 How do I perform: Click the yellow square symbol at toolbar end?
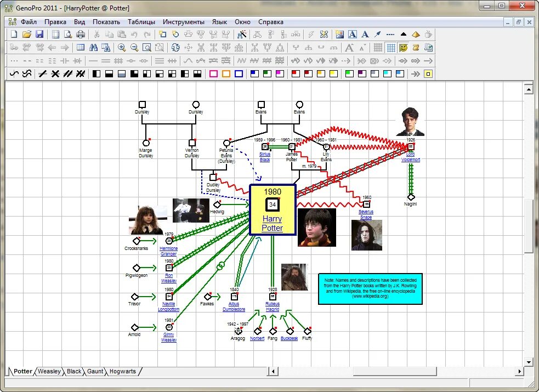point(428,73)
